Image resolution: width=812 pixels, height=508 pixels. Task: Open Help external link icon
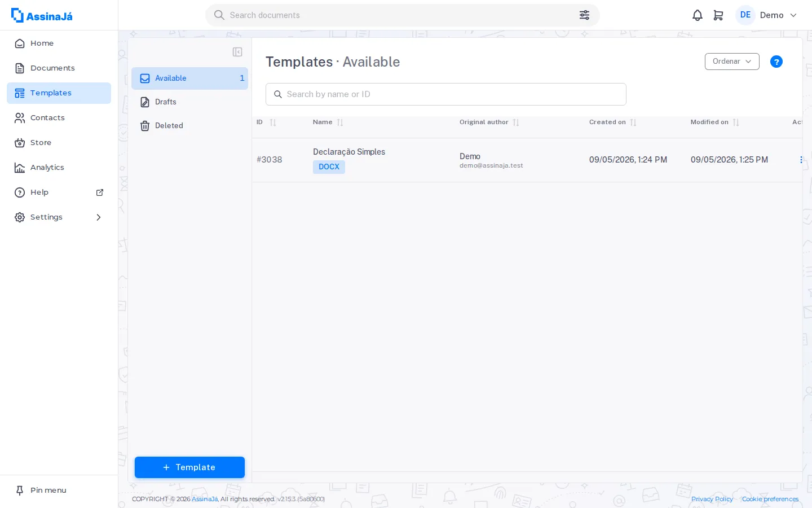tap(100, 192)
